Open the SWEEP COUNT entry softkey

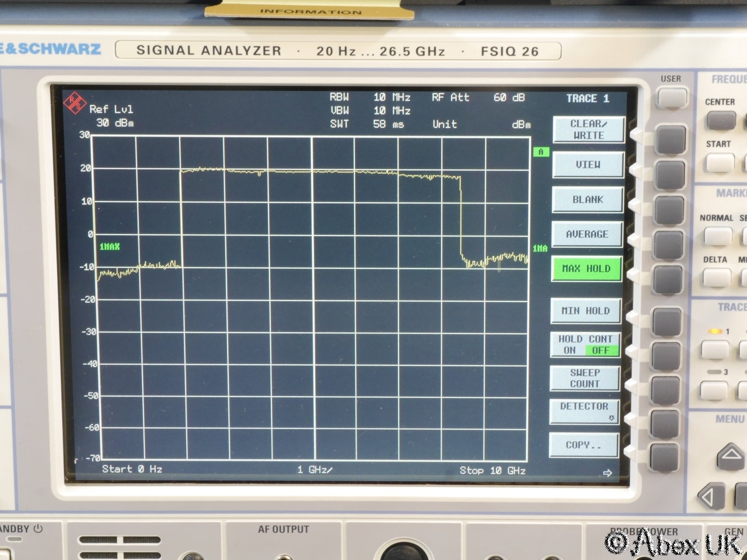585,379
